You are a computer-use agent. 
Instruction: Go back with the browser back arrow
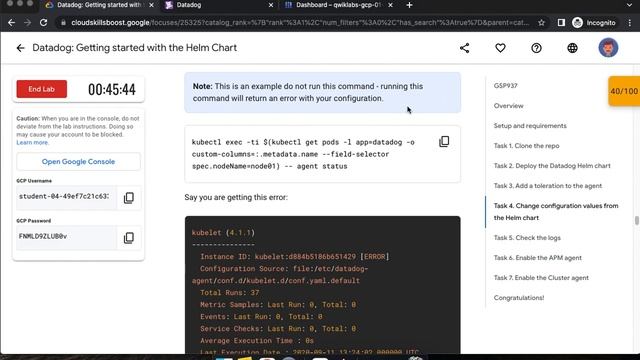tap(11, 23)
